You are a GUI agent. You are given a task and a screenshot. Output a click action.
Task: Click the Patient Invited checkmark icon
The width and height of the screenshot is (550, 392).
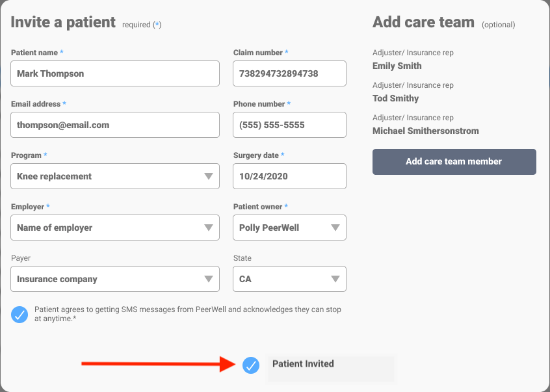point(251,365)
